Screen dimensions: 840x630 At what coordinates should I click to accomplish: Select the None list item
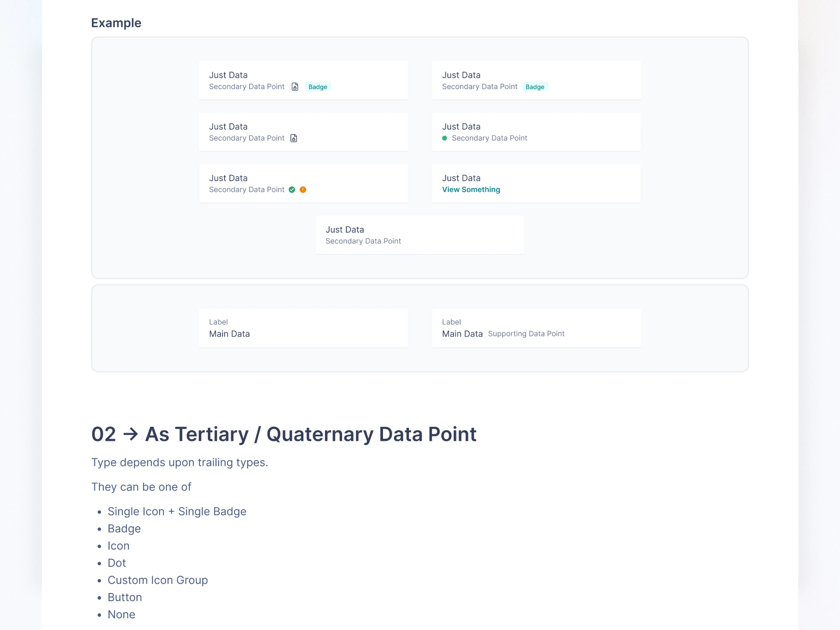pyautogui.click(x=121, y=615)
